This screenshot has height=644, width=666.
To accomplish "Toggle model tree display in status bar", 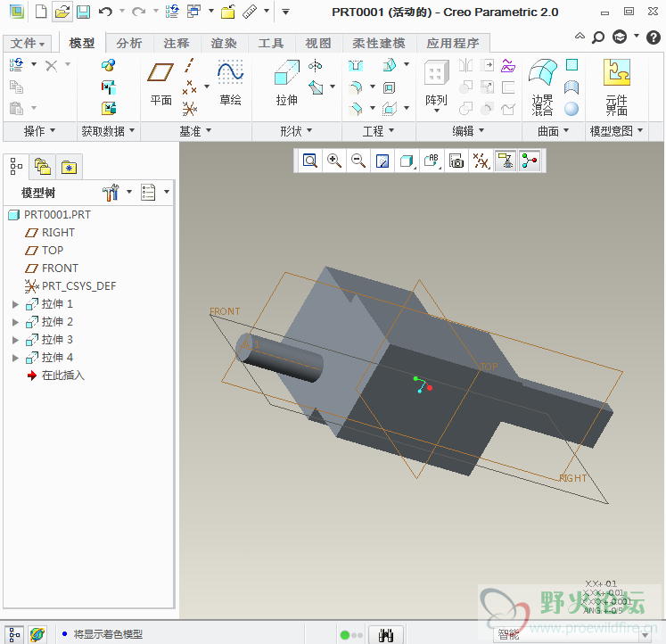I will (x=14, y=635).
